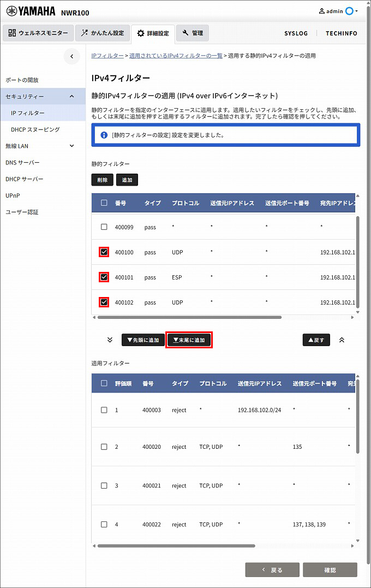Open the admin user account icon
371x588 pixels.
click(321, 11)
